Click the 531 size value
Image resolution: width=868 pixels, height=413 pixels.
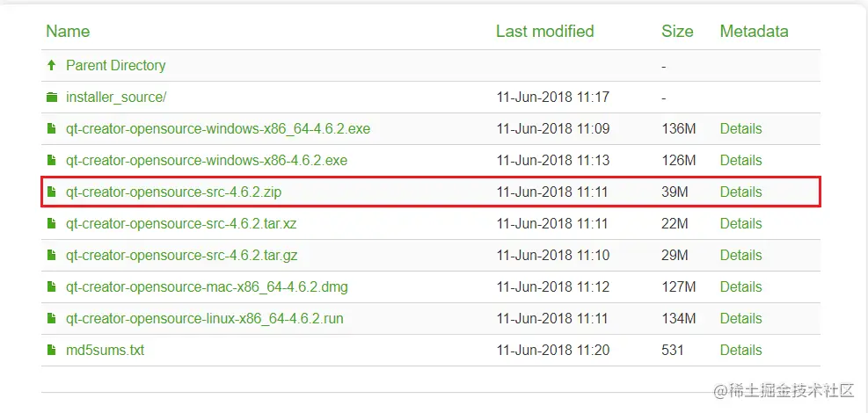tap(673, 350)
